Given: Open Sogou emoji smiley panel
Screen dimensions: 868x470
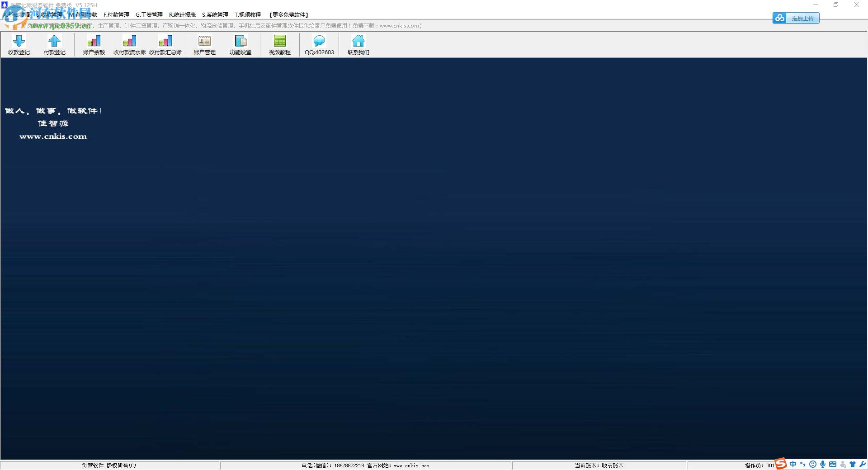Looking at the screenshot, I should click(813, 464).
